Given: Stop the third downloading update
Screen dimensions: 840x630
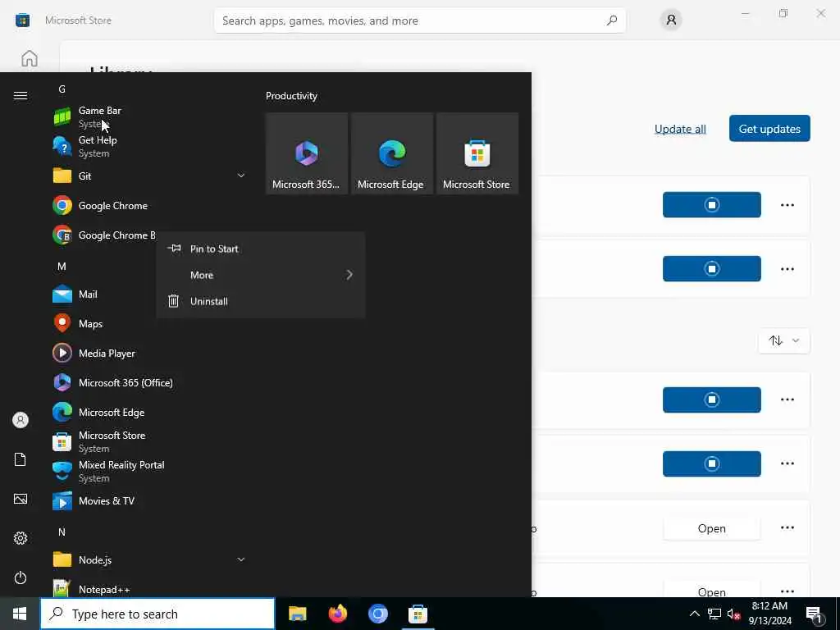Looking at the screenshot, I should [711, 399].
